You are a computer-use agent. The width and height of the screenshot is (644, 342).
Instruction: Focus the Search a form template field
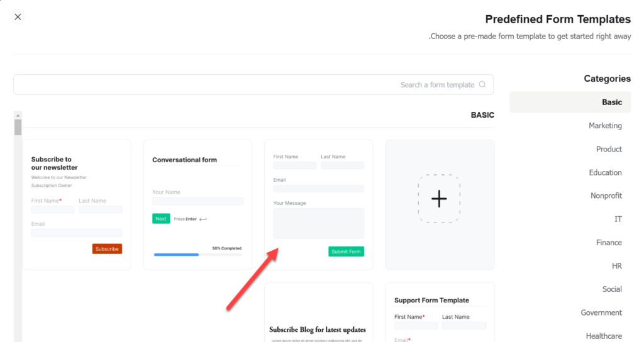(x=253, y=85)
